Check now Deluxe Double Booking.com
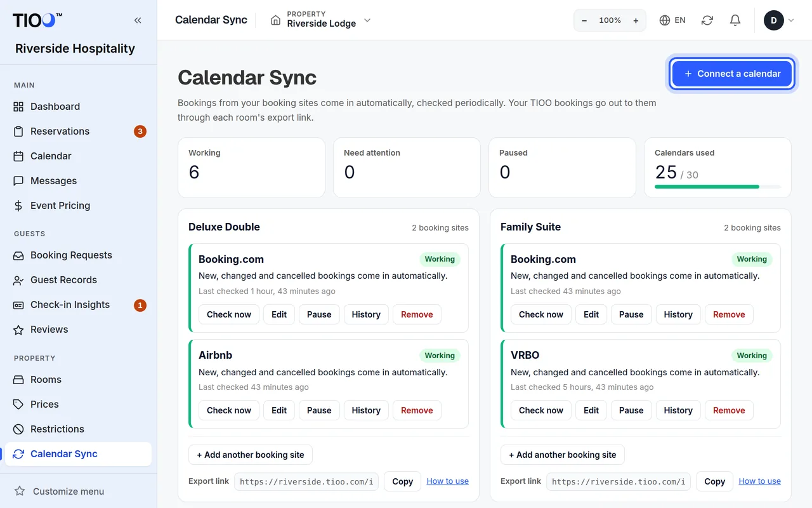Image resolution: width=812 pixels, height=508 pixels. pyautogui.click(x=229, y=314)
